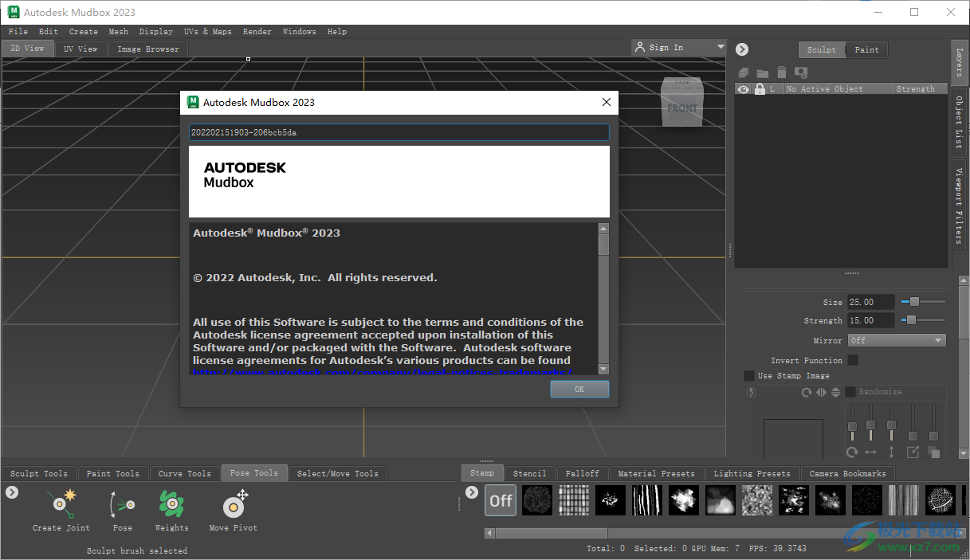Open the Select/Move Tools tab
Viewport: 970px width, 560px height.
pos(337,473)
